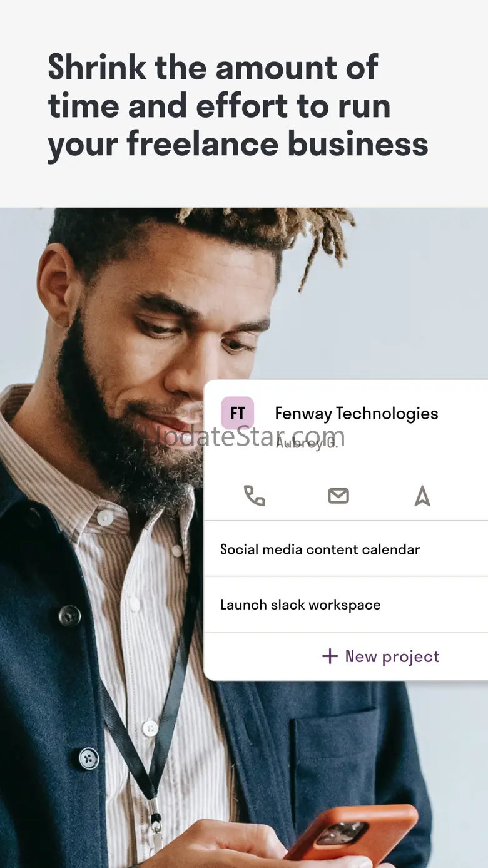Select the navigation arrow icon

click(422, 496)
